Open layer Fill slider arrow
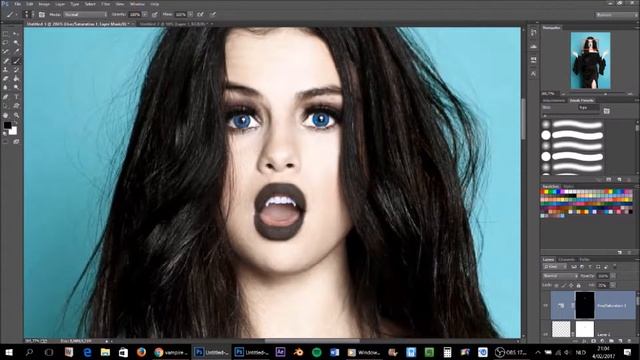640x360 pixels. (x=613, y=285)
